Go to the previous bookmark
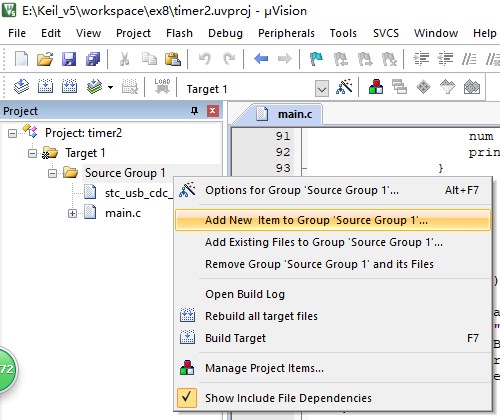Viewport: 500px width, 420px height. click(341, 59)
